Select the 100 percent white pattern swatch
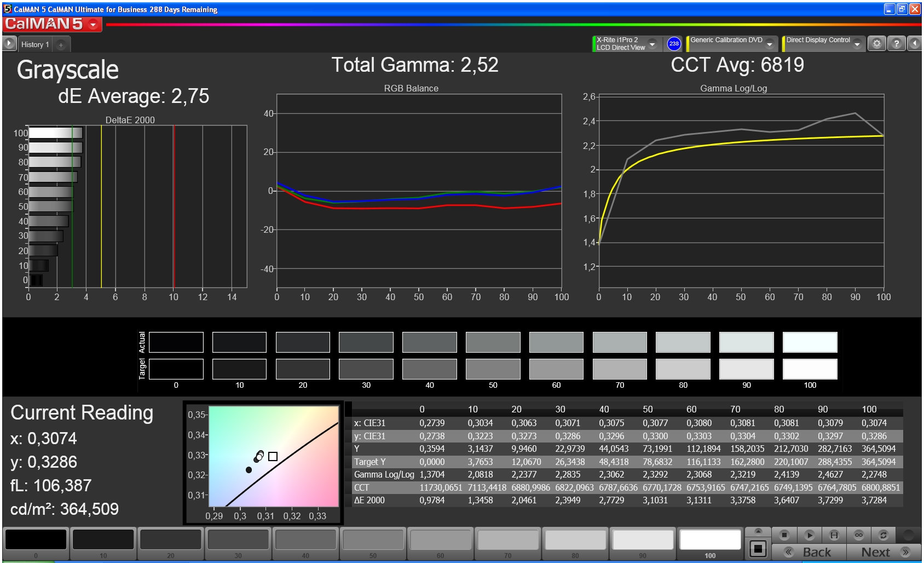 pos(710,543)
